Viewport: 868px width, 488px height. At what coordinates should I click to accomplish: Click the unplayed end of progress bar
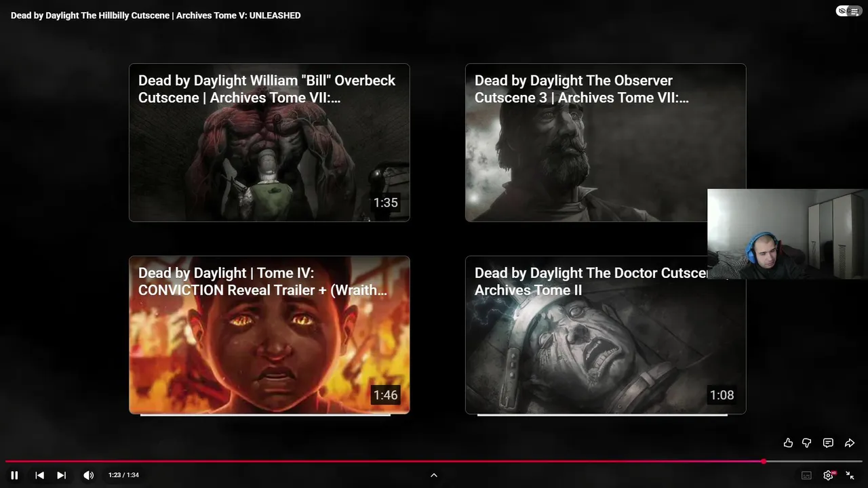[x=814, y=462]
